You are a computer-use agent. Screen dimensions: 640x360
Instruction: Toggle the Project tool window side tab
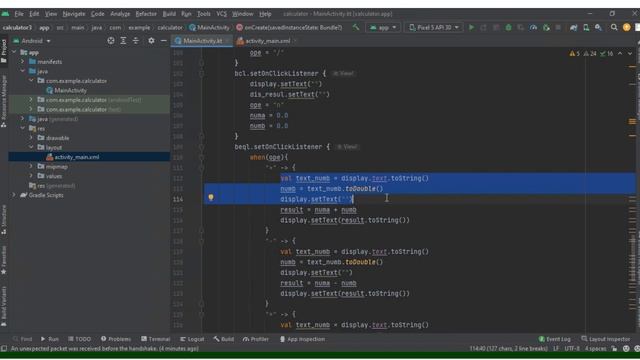coord(4,51)
